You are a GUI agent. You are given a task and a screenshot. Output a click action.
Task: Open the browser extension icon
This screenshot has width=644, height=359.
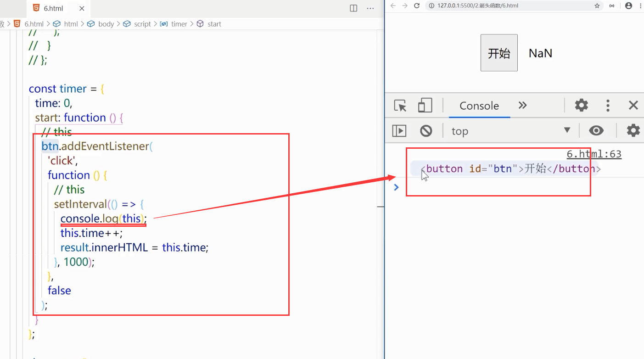612,6
